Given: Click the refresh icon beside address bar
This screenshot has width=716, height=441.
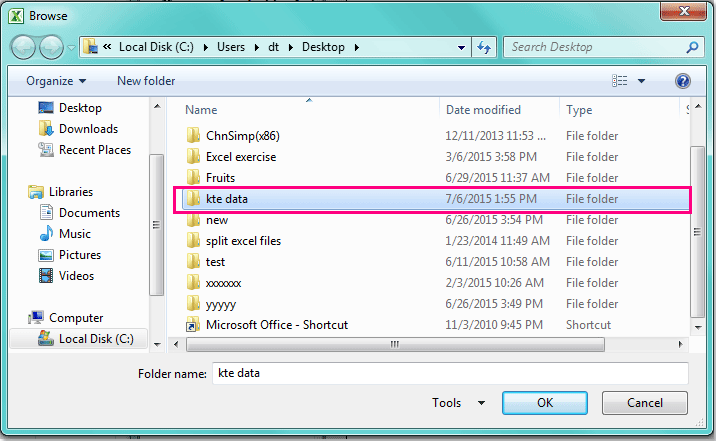Looking at the screenshot, I should pos(485,47).
